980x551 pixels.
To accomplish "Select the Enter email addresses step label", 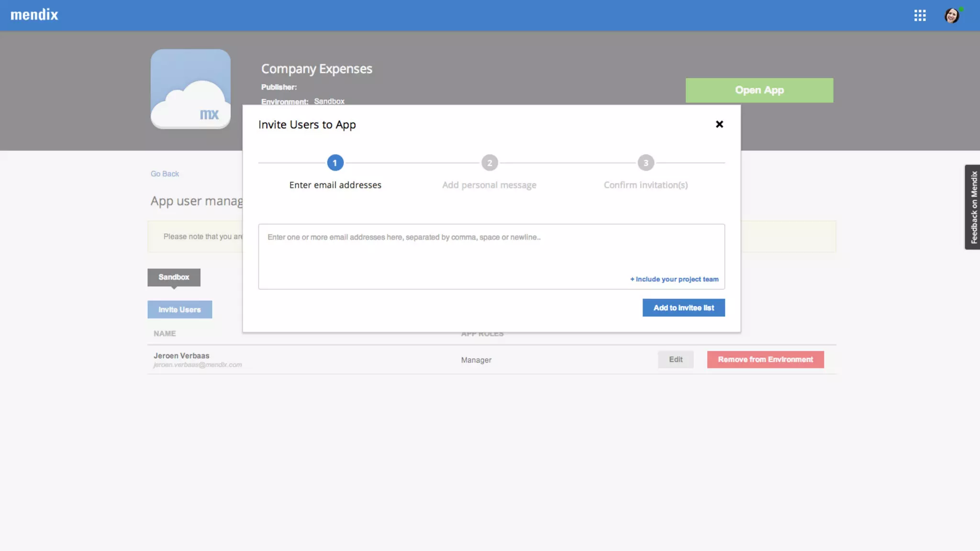I will click(x=335, y=185).
